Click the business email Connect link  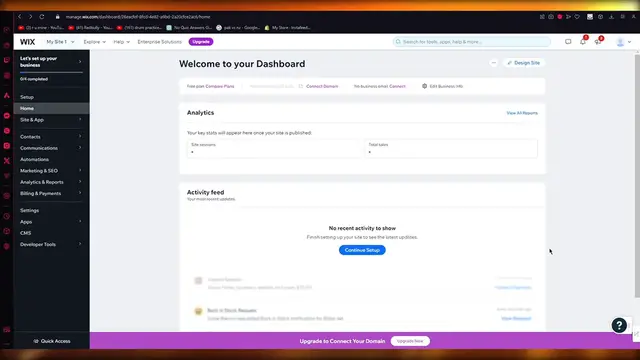coord(398,86)
